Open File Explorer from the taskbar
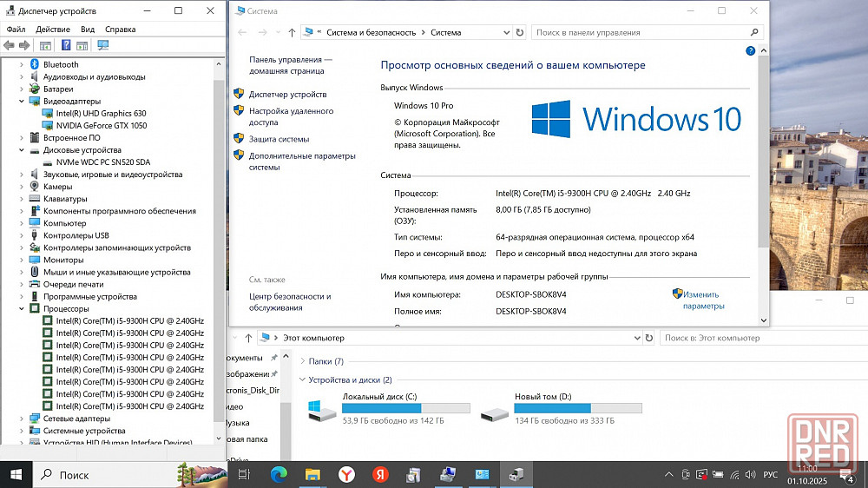The height and width of the screenshot is (488, 868). 312,474
